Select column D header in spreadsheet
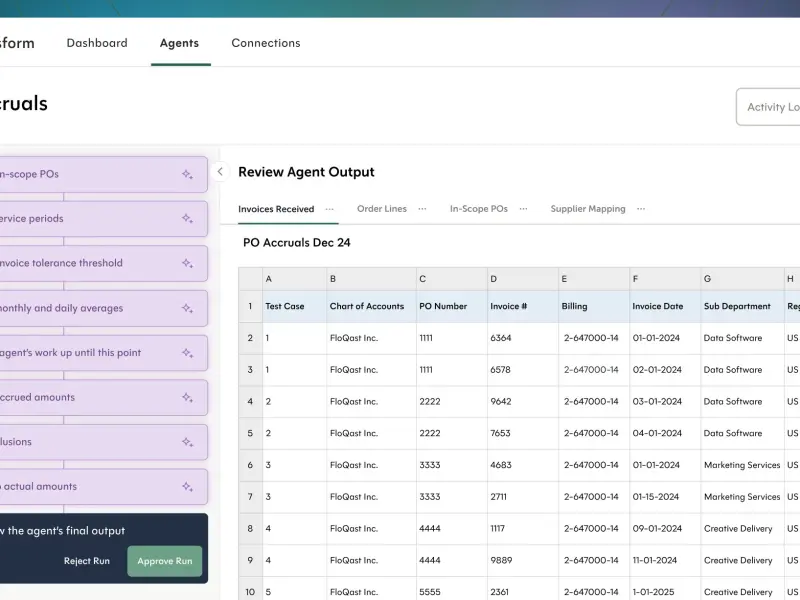The height and width of the screenshot is (600, 800). point(523,279)
